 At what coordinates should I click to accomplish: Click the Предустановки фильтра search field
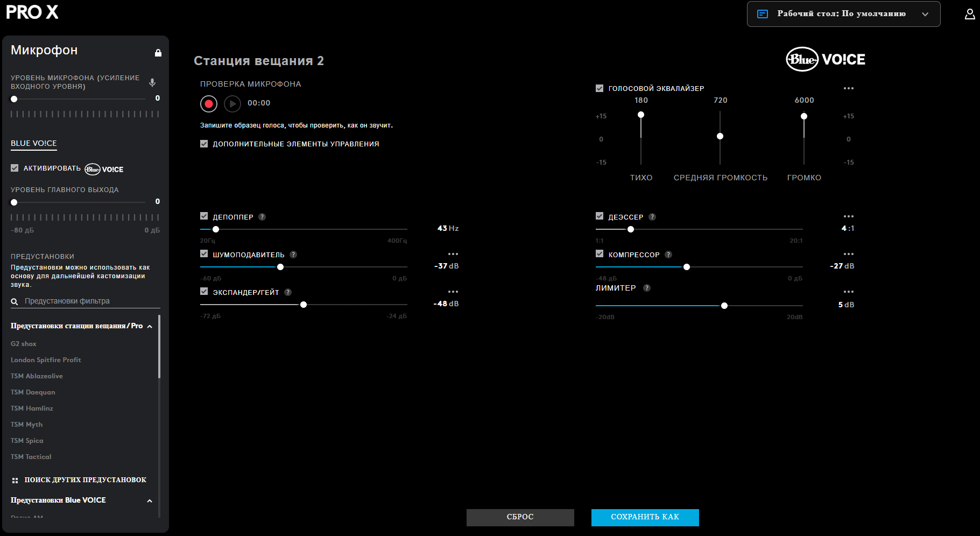tap(86, 301)
